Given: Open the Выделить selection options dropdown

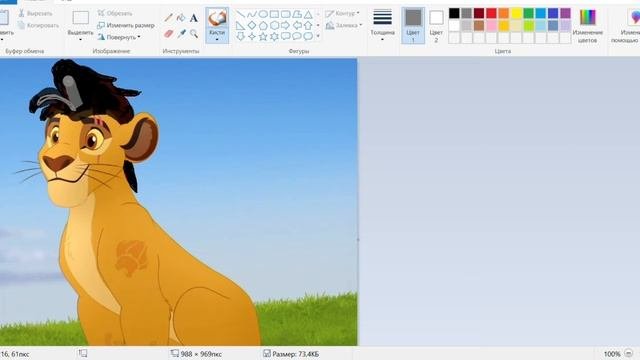Looking at the screenshot, I should click(80, 40).
